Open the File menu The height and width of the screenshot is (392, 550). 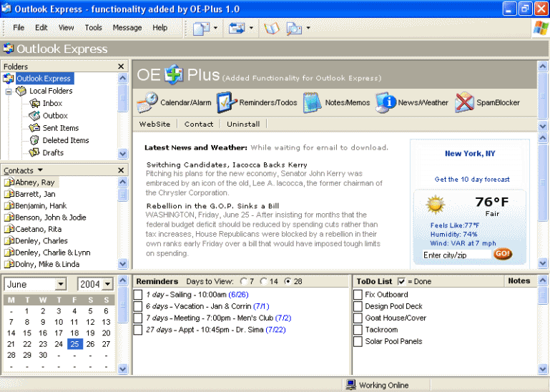(19, 28)
